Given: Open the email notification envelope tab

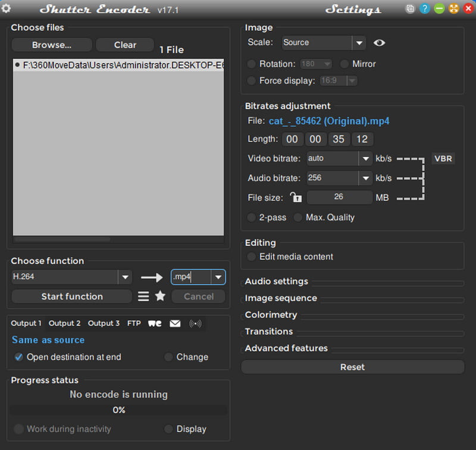Looking at the screenshot, I should 175,323.
